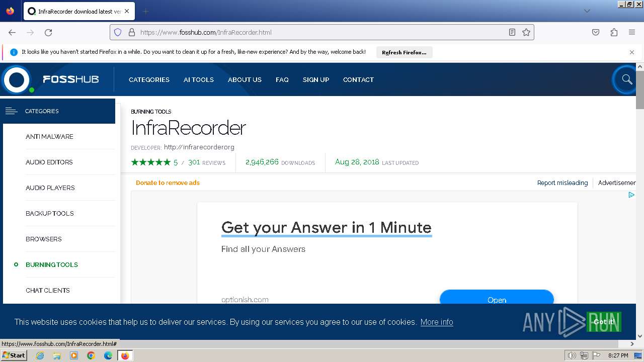Open the FossHub search magnifier
This screenshot has height=362, width=644.
coord(626,79)
